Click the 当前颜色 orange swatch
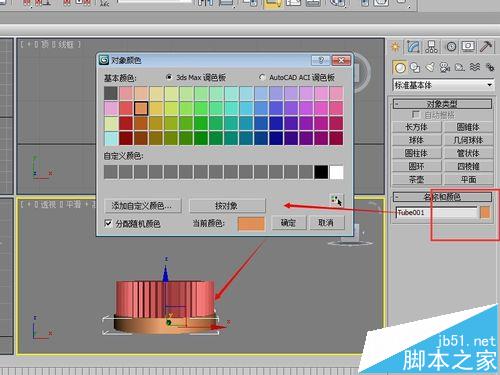Image resolution: width=500 pixels, height=375 pixels. pyautogui.click(x=251, y=223)
